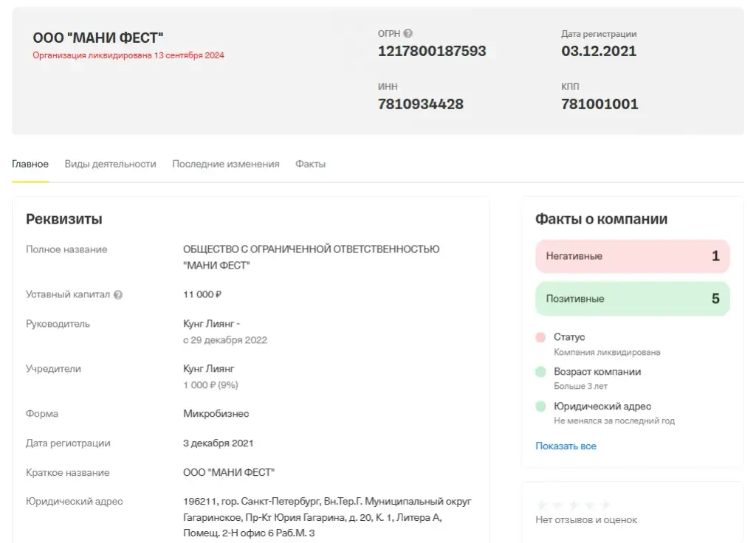Click the Факты о компании heading
Image resolution: width=756 pixels, height=543 pixels.
(x=601, y=219)
